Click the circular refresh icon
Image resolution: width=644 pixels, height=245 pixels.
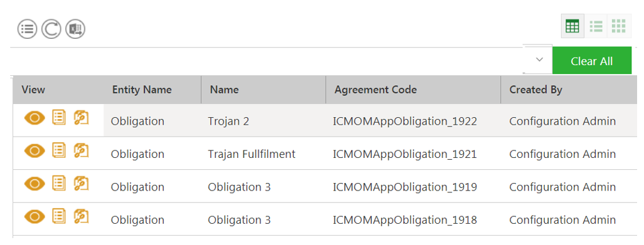pos(51,29)
